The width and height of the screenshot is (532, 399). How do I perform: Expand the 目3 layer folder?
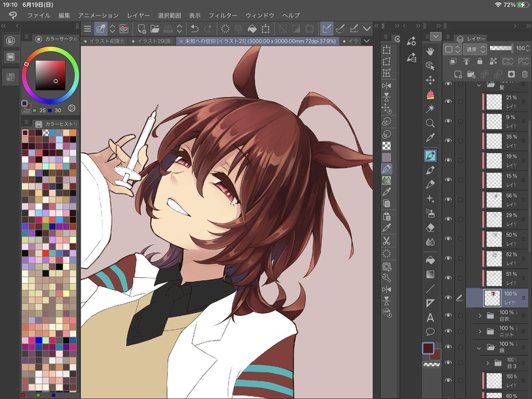[x=487, y=363]
